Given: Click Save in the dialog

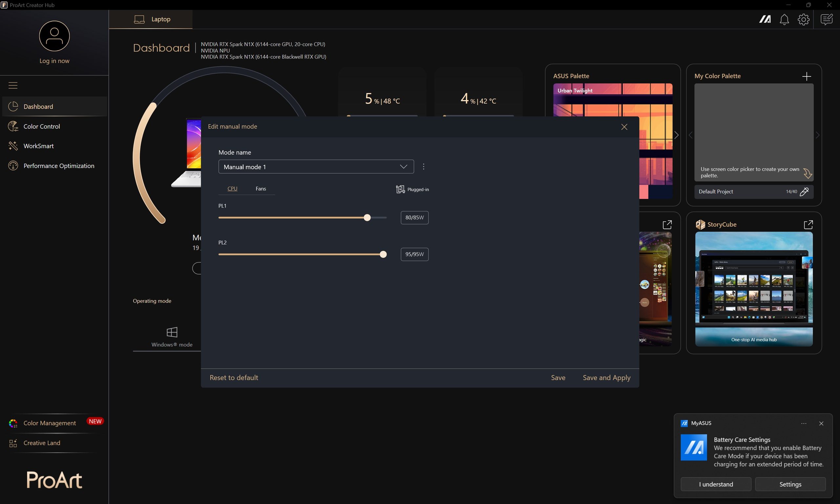Looking at the screenshot, I should point(558,378).
